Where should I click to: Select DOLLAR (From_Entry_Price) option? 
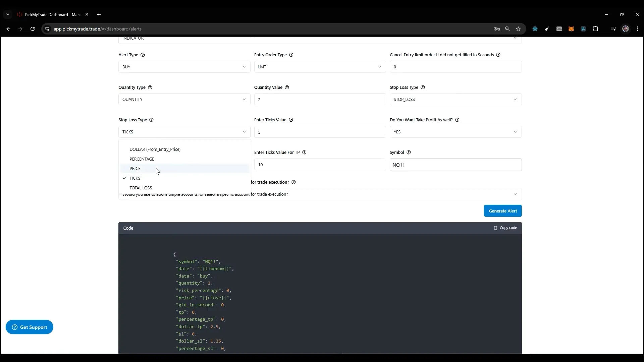click(x=184, y=149)
